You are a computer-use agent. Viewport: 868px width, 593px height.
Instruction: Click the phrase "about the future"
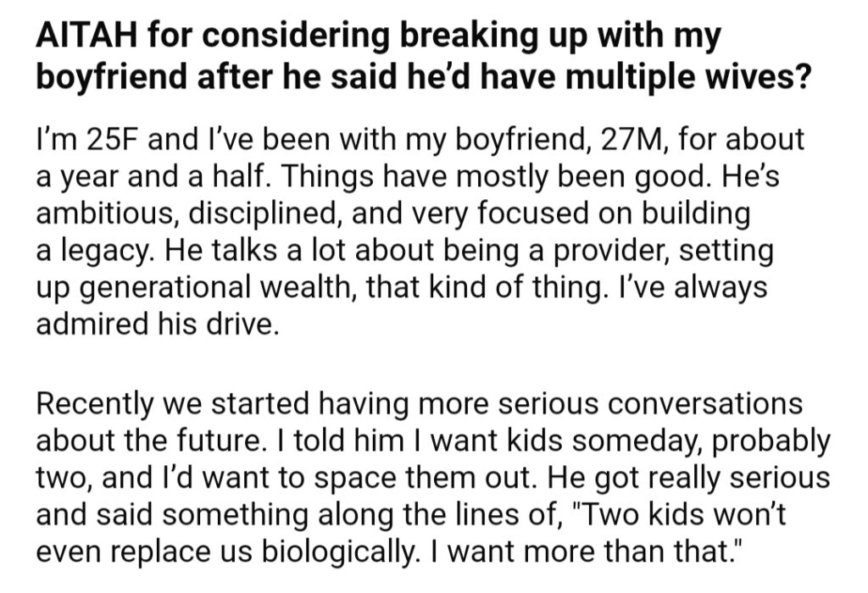click(147, 441)
